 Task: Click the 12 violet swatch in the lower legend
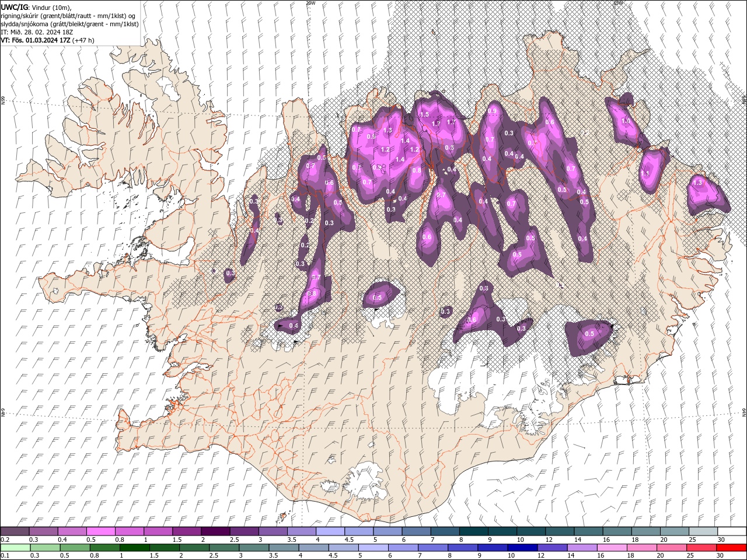tap(551, 548)
